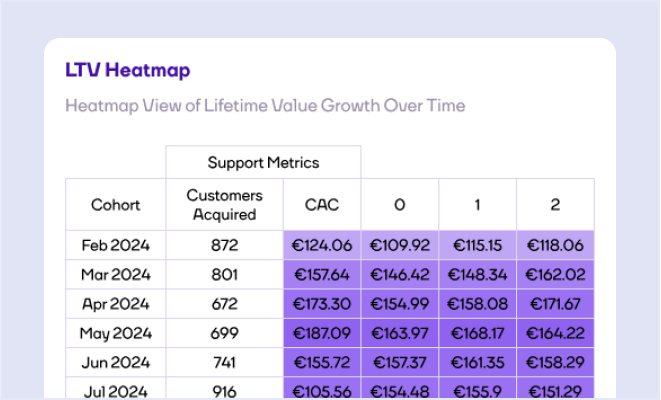Click the €124.06 CAC heatmap cell
Viewport: 661px width, 400px height.
[x=322, y=244]
